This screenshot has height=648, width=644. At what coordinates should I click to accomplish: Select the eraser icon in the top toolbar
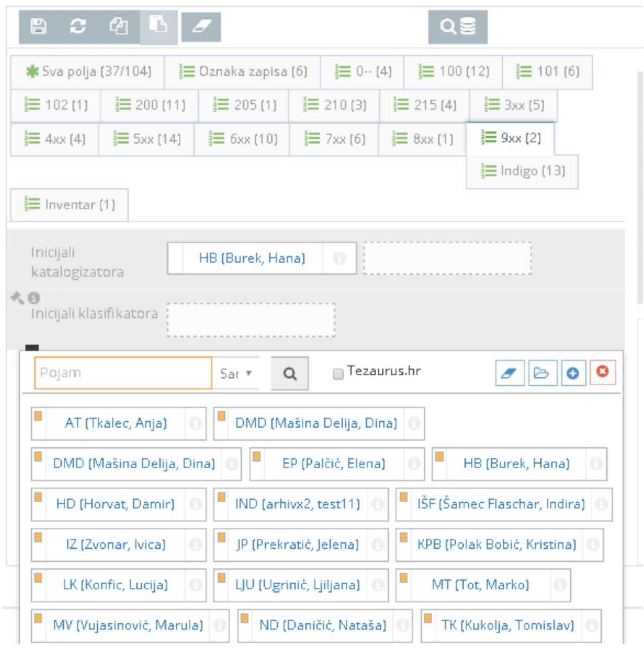(x=202, y=27)
